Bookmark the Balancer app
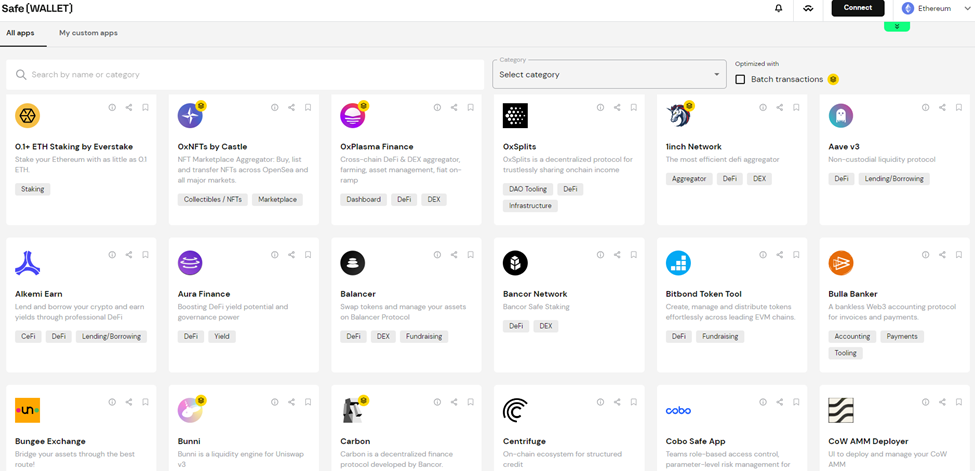This screenshot has height=471, width=975. (x=471, y=254)
